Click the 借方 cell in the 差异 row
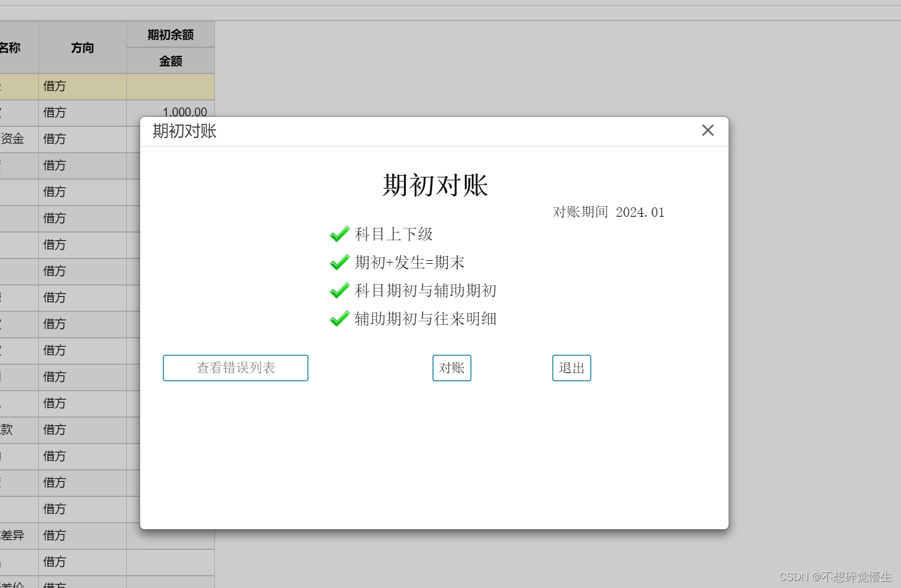 (x=82, y=536)
